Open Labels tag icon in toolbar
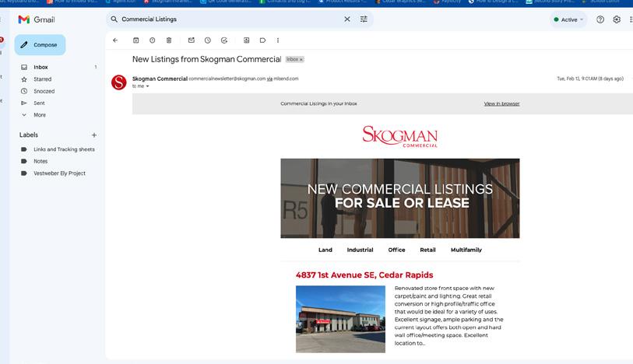The height and width of the screenshot is (364, 633). pyautogui.click(x=263, y=40)
